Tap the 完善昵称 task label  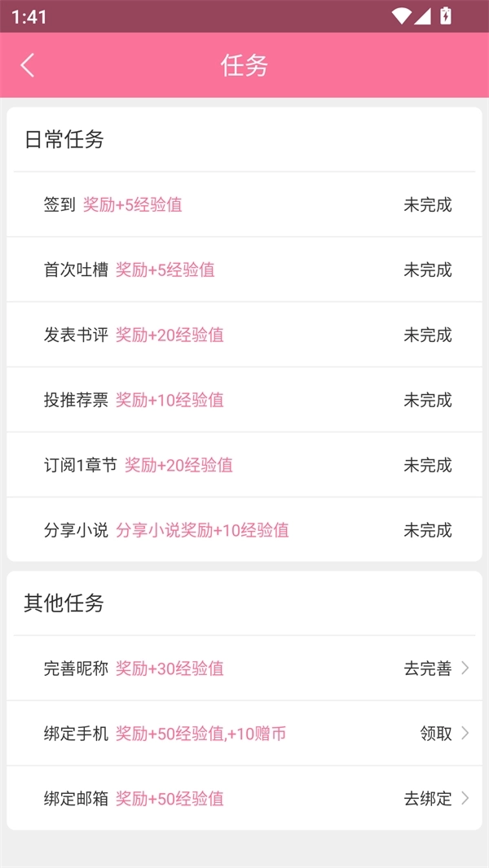coord(76,669)
